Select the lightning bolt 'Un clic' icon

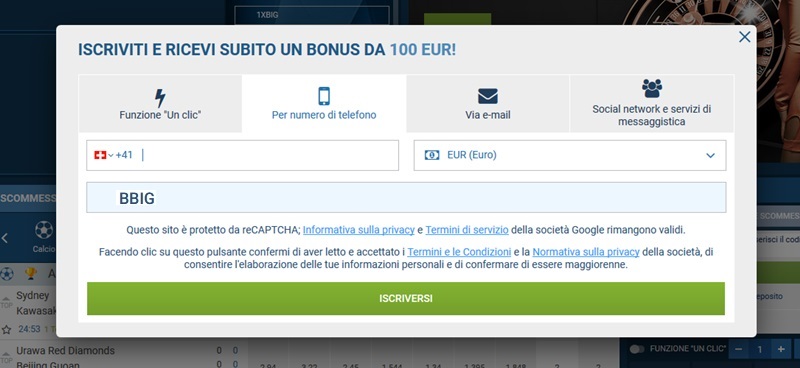click(x=160, y=98)
